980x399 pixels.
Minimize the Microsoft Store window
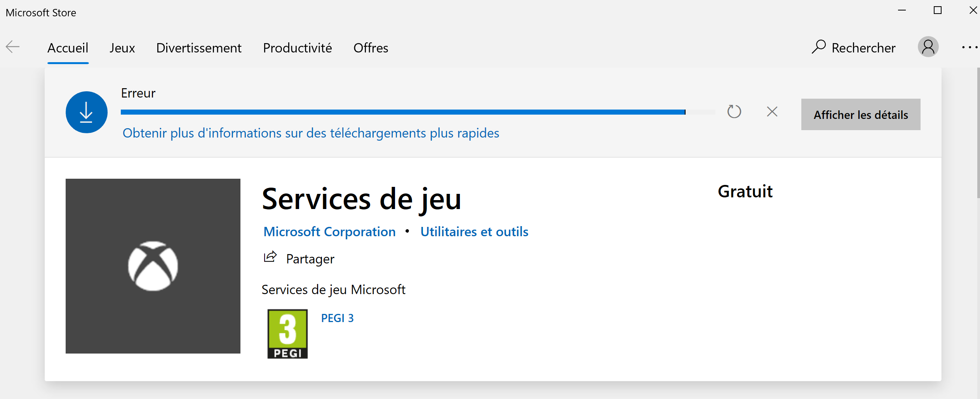pos(902,10)
